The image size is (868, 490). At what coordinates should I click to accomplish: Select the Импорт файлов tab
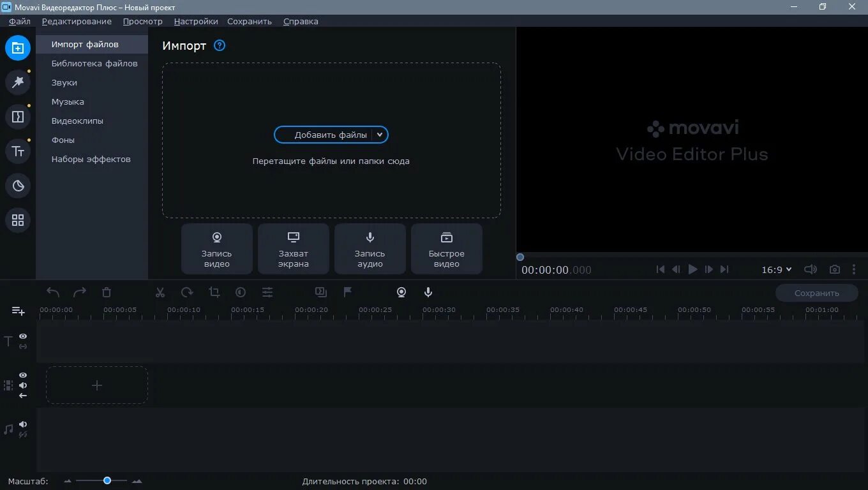[x=92, y=45]
